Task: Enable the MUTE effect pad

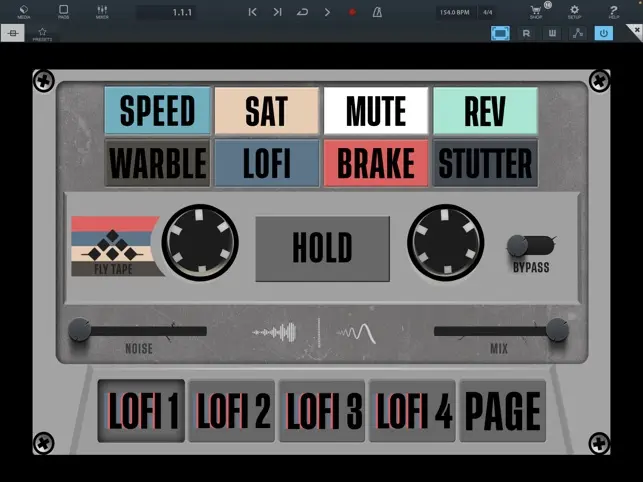Action: pos(375,111)
